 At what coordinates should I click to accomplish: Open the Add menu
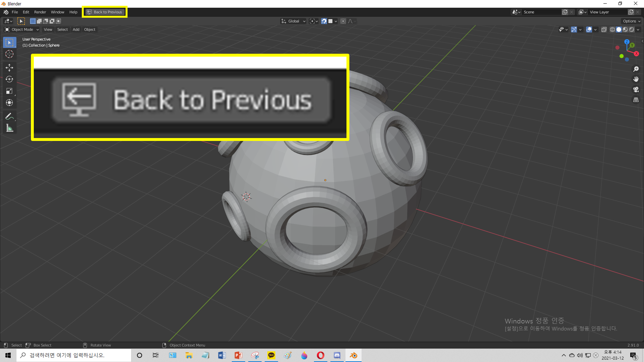pyautogui.click(x=76, y=30)
